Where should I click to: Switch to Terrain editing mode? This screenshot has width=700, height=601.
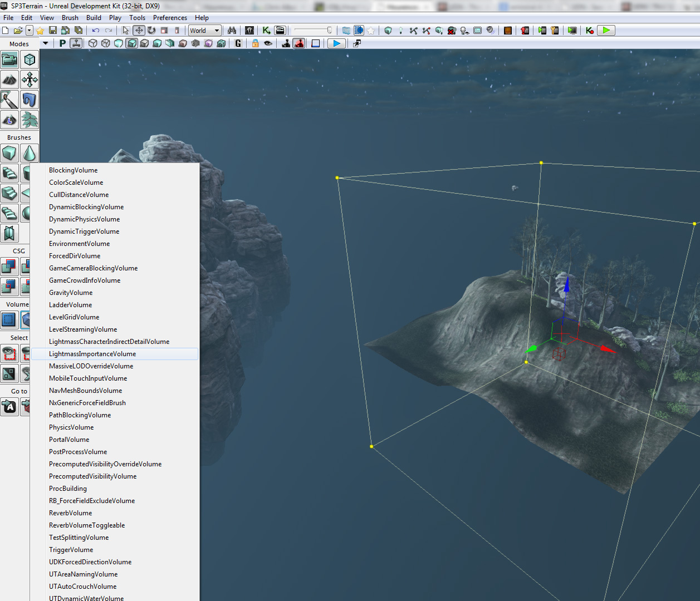9,80
